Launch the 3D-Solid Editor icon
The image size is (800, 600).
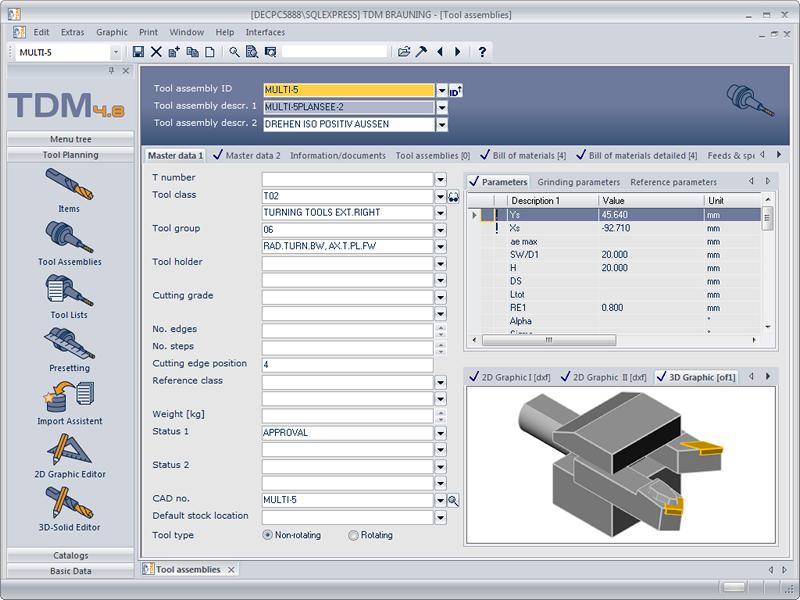coord(70,503)
